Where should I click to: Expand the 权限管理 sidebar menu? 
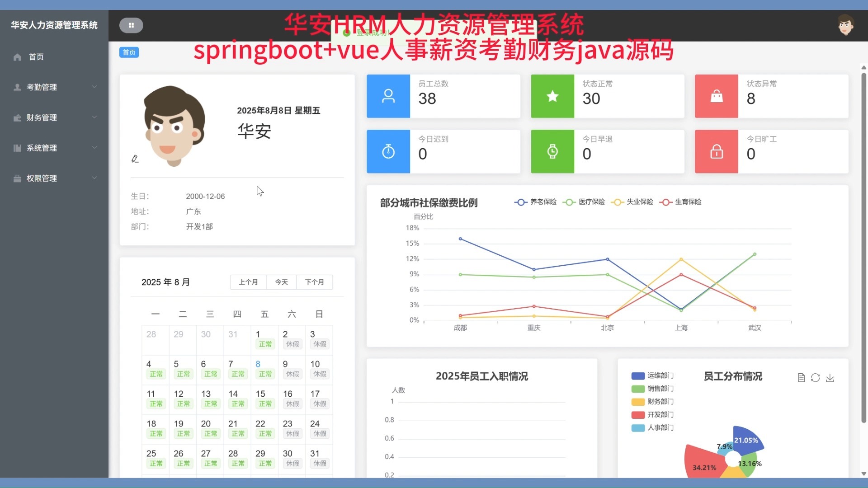coord(54,178)
